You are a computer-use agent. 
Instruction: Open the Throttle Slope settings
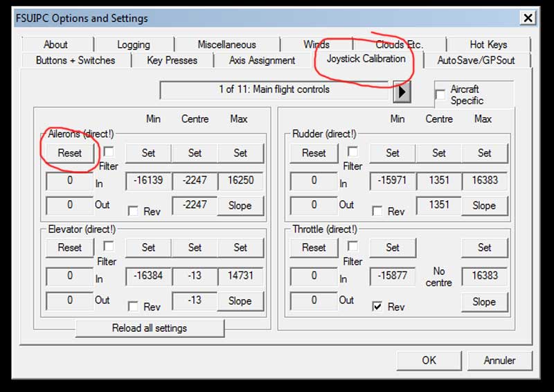484,302
